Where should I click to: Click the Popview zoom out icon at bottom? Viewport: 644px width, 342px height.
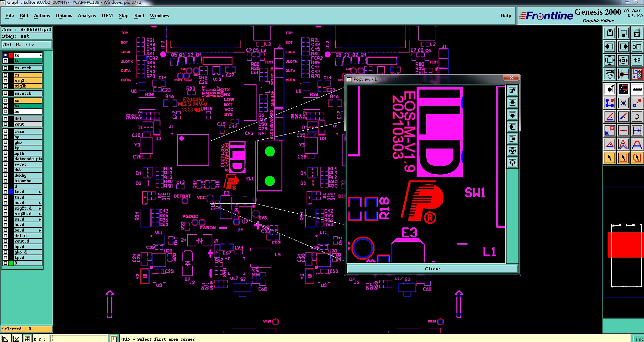512,163
